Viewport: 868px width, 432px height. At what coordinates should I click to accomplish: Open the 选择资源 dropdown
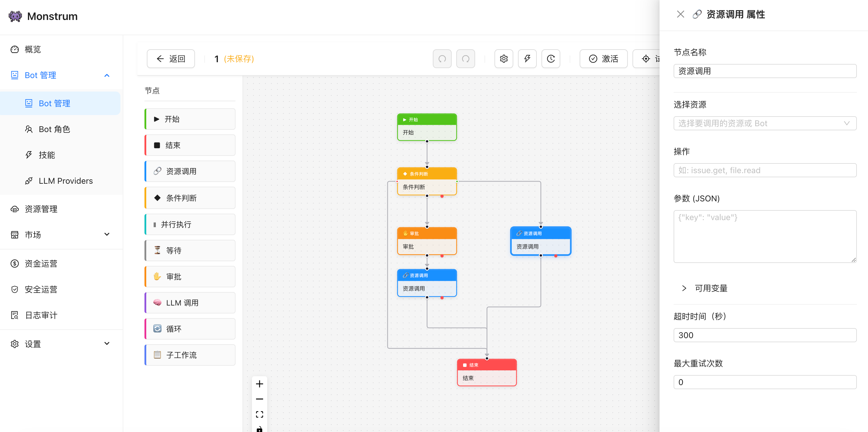coord(765,123)
